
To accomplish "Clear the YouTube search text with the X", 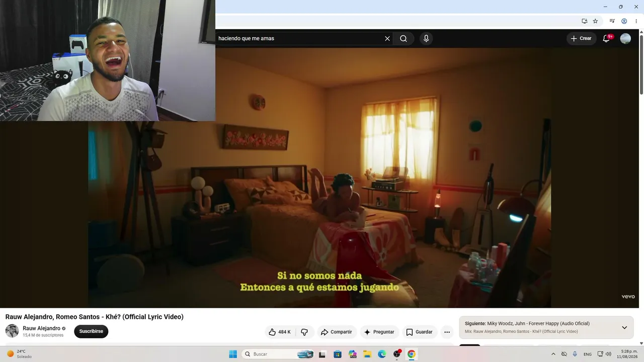I will click(387, 39).
